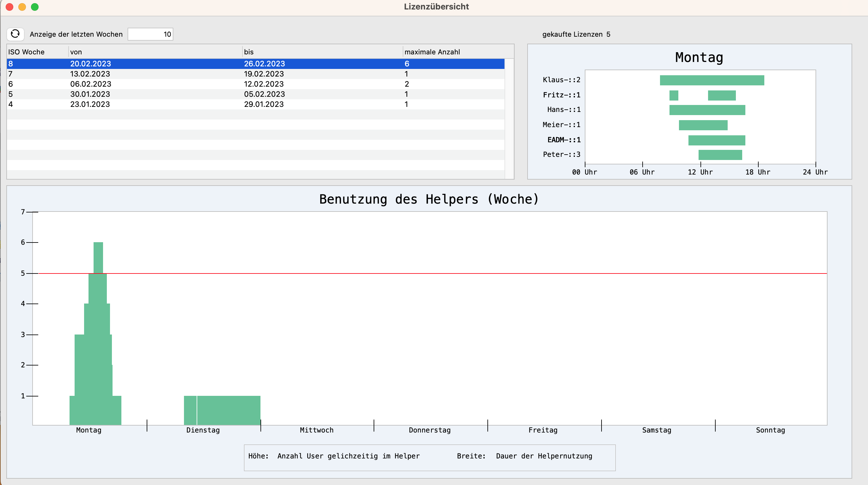Click the green window zoom button
Viewport: 868px width, 485px height.
tap(35, 7)
